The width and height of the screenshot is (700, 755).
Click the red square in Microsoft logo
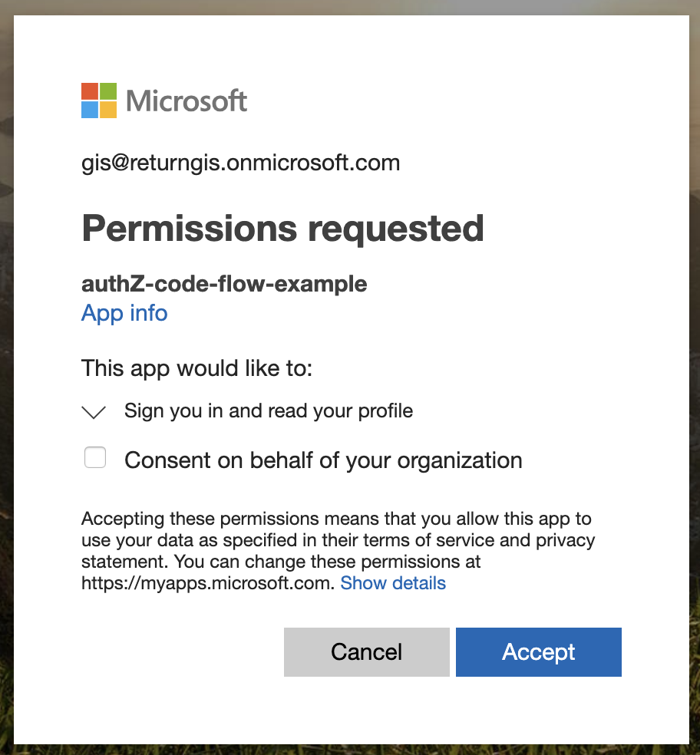pyautogui.click(x=90, y=91)
